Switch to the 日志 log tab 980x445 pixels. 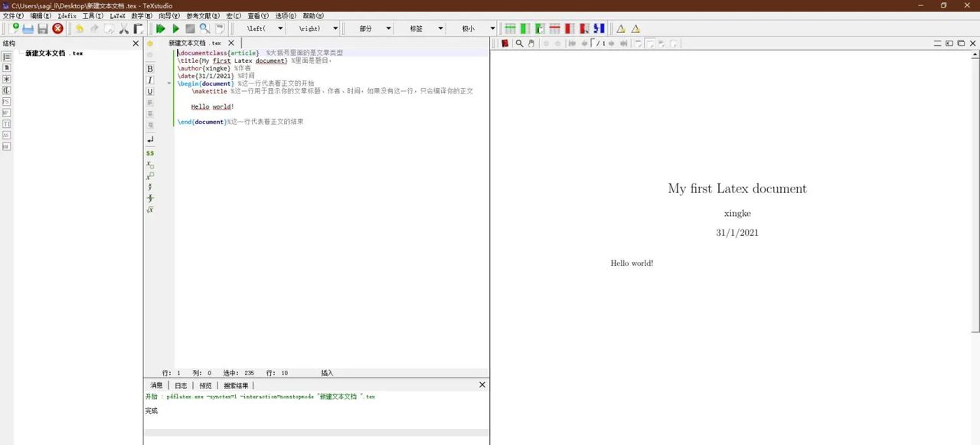pyautogui.click(x=181, y=385)
